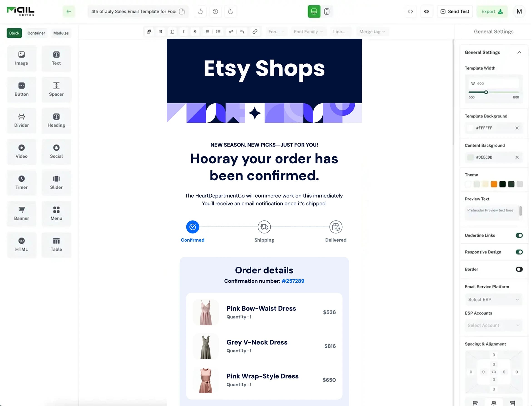The height and width of the screenshot is (406, 532).
Task: Apply strikethrough formatting
Action: point(195,32)
